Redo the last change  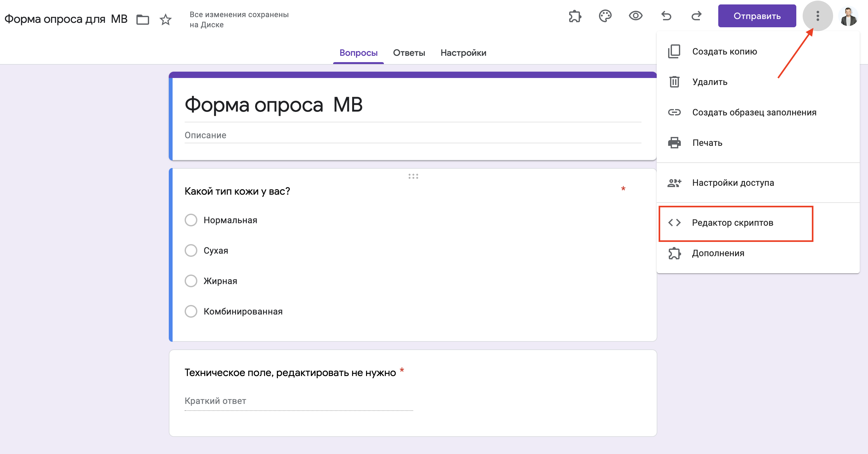pyautogui.click(x=696, y=16)
